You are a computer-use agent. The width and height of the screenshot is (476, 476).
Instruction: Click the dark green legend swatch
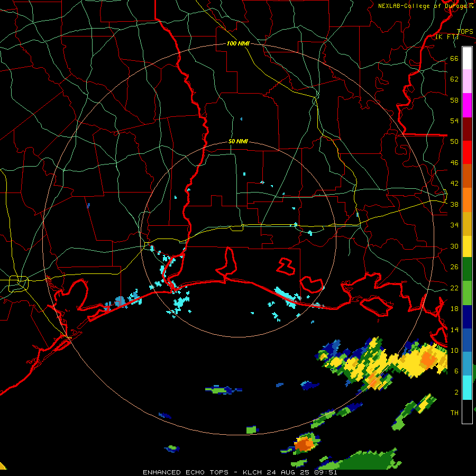(467, 269)
